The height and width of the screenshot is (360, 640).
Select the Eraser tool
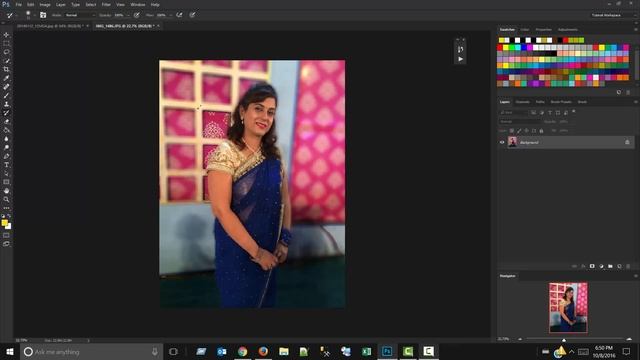click(x=6, y=122)
